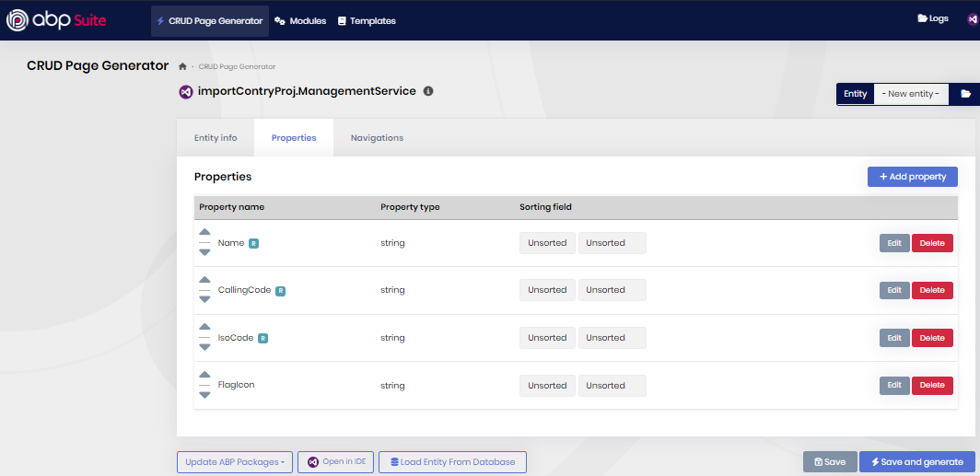Move the CallingCode property down with arrow
This screenshot has width=980, height=476.
tap(204, 299)
